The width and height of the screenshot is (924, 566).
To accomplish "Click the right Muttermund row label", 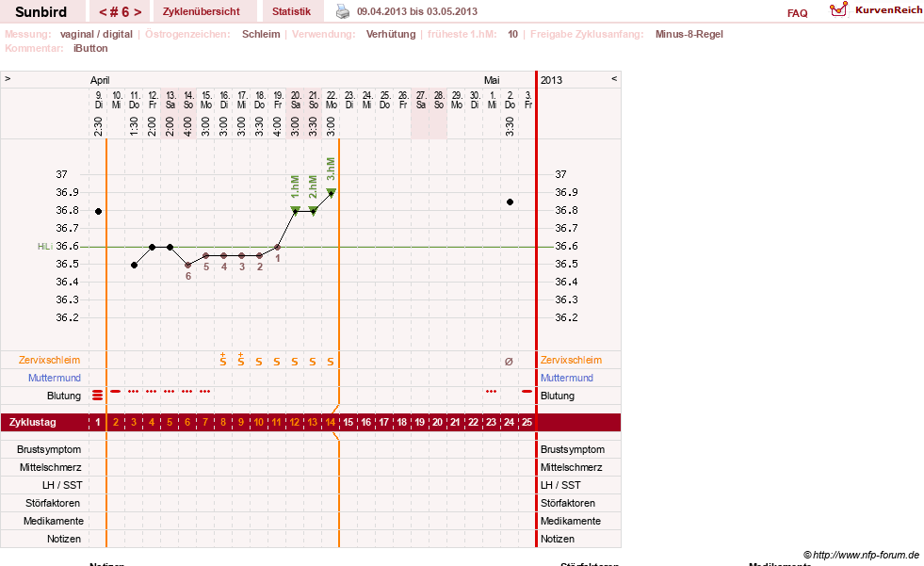I will pos(567,378).
